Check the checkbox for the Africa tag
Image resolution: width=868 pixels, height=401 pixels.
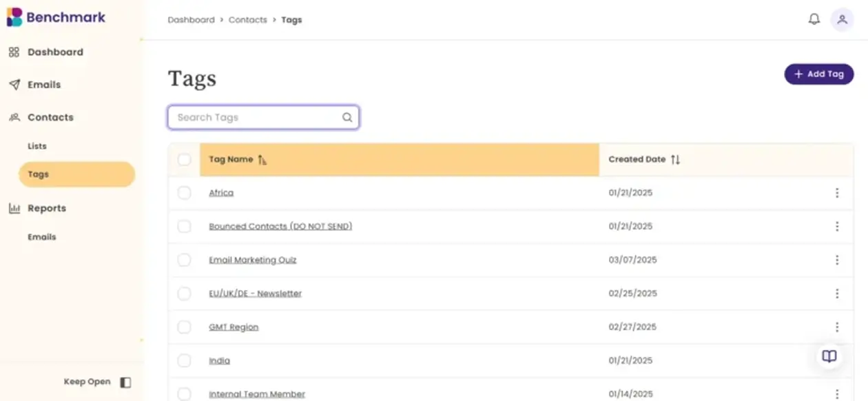point(184,193)
